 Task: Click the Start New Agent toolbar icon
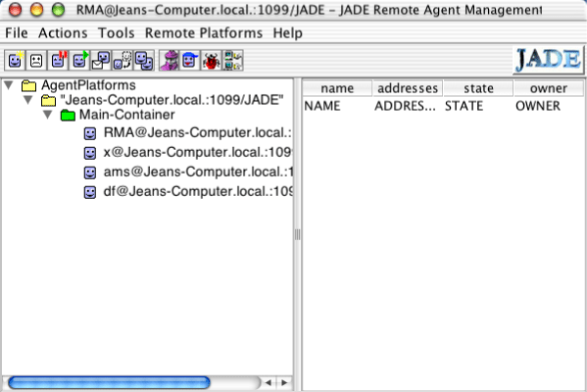pos(15,60)
